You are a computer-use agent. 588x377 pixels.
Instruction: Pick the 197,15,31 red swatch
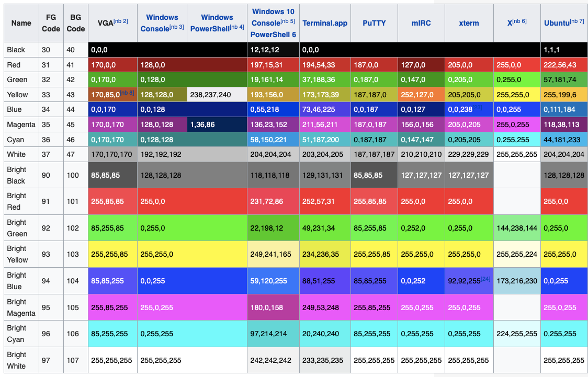pyautogui.click(x=274, y=65)
